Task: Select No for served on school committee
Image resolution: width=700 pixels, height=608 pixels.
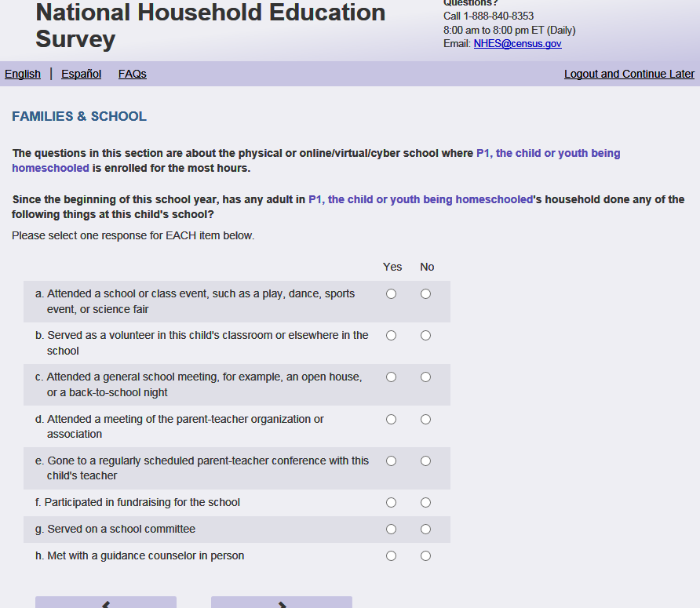Action: [425, 530]
